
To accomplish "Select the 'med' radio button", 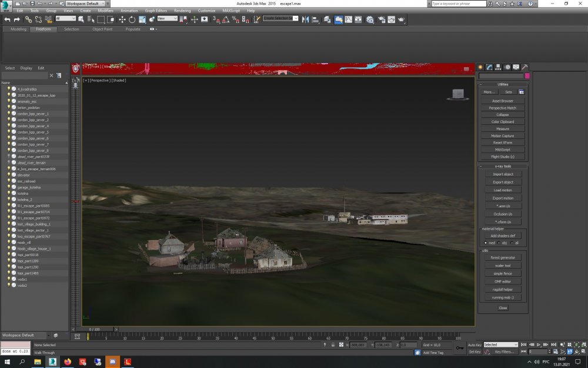I will point(486,243).
